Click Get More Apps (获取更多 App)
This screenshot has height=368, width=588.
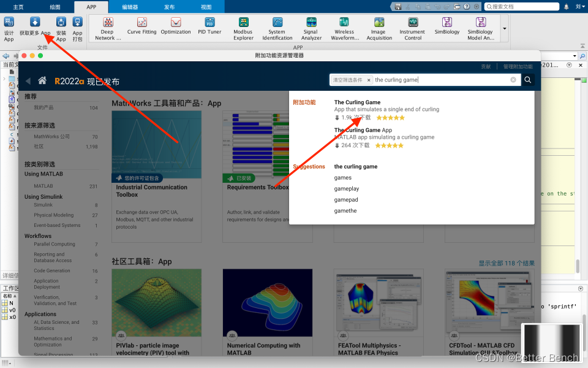coord(35,26)
